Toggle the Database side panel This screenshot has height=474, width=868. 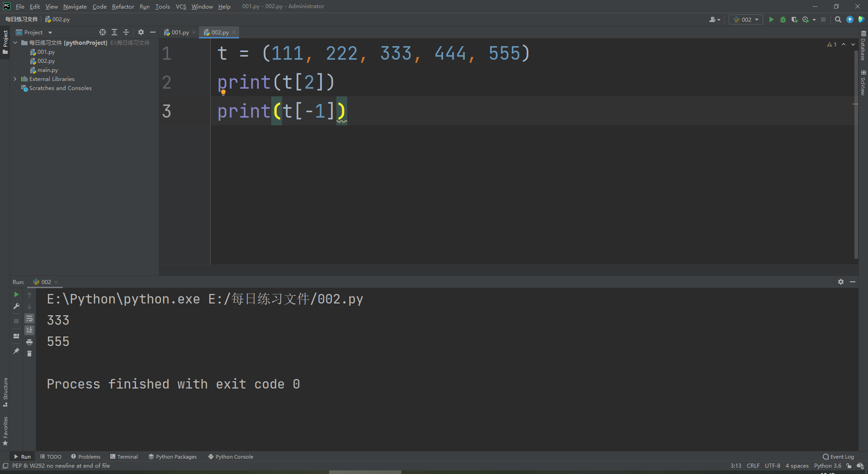863,46
